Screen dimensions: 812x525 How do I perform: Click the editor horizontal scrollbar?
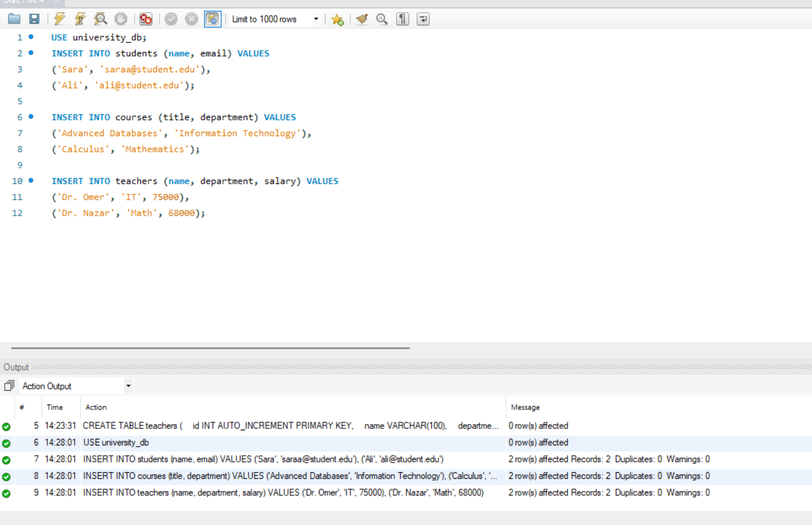click(x=210, y=348)
